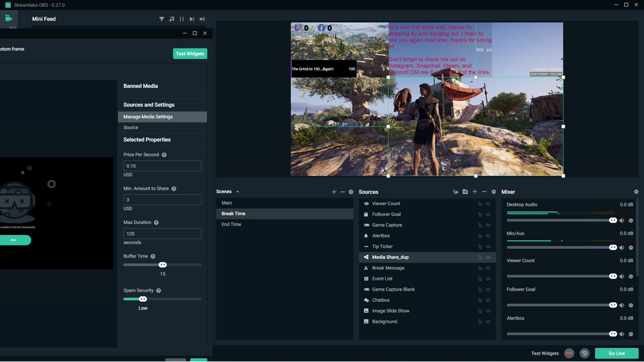The height and width of the screenshot is (362, 644).
Task: Open source properties gear in the Sources header
Action: click(x=494, y=191)
